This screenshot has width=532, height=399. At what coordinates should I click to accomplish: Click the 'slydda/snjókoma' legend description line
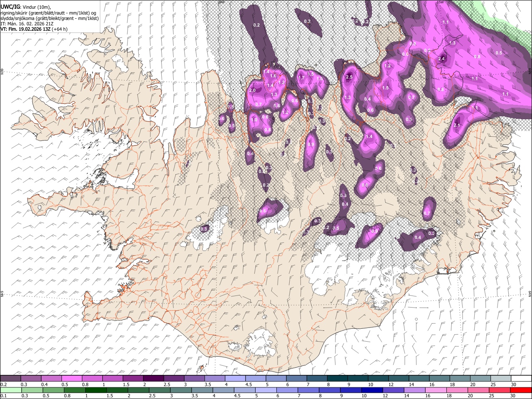point(50,19)
